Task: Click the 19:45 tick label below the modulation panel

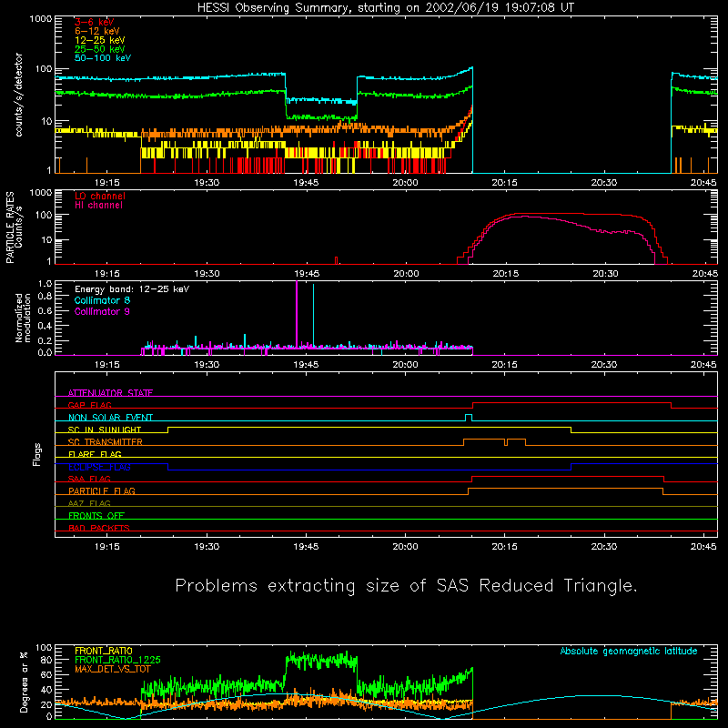Action: [306, 365]
